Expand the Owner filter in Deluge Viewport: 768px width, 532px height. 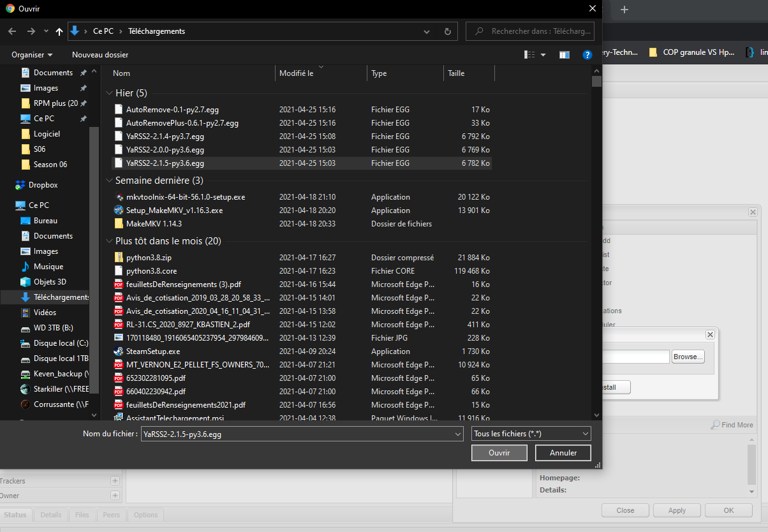pyautogui.click(x=115, y=496)
